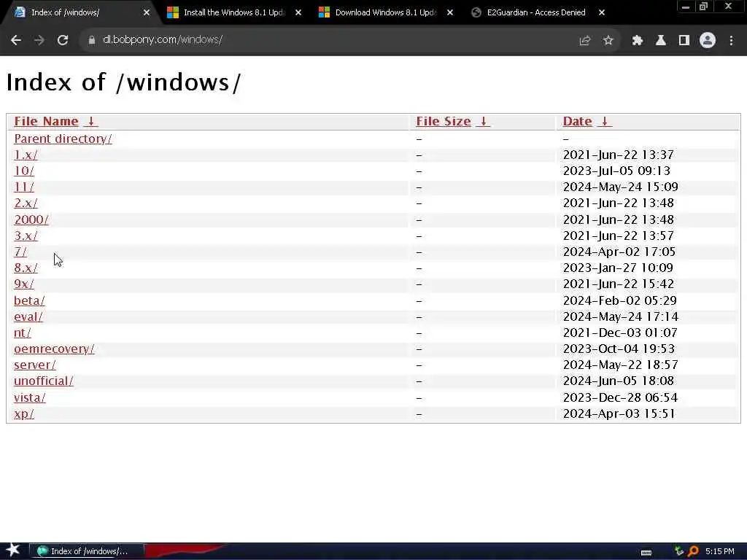747x560 pixels.
Task: Open Chrome three-dot menu
Action: 731,41
